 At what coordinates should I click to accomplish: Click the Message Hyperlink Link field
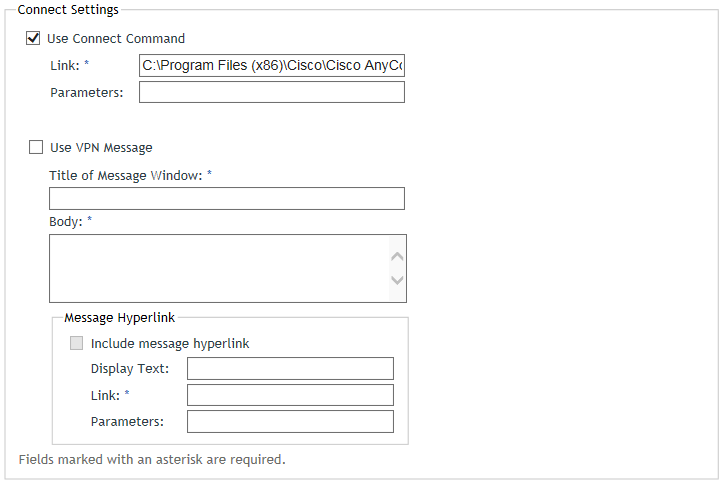290,395
